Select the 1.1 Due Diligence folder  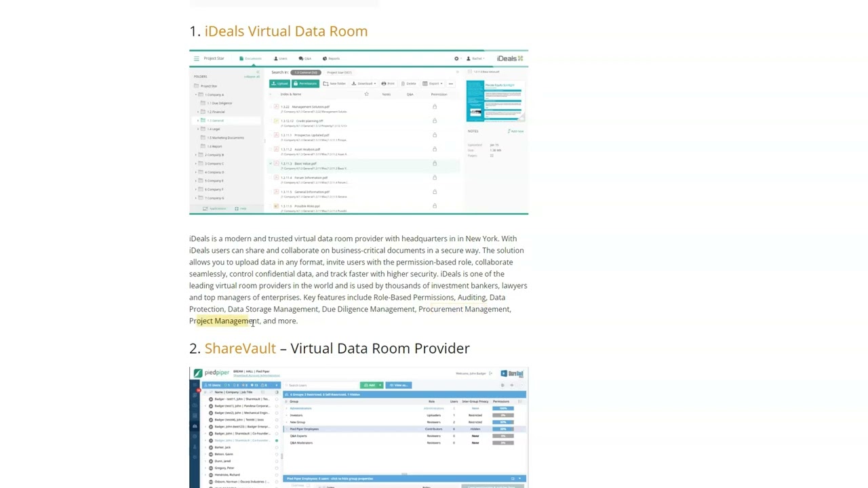click(220, 103)
